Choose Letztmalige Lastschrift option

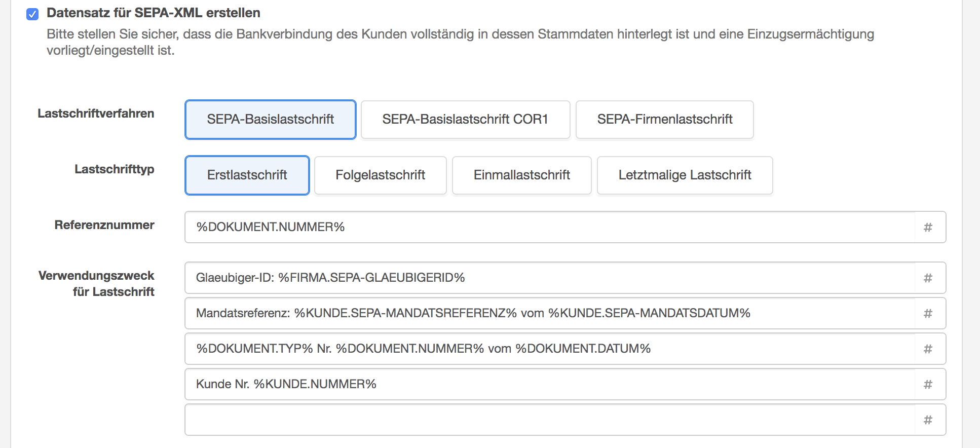point(685,175)
